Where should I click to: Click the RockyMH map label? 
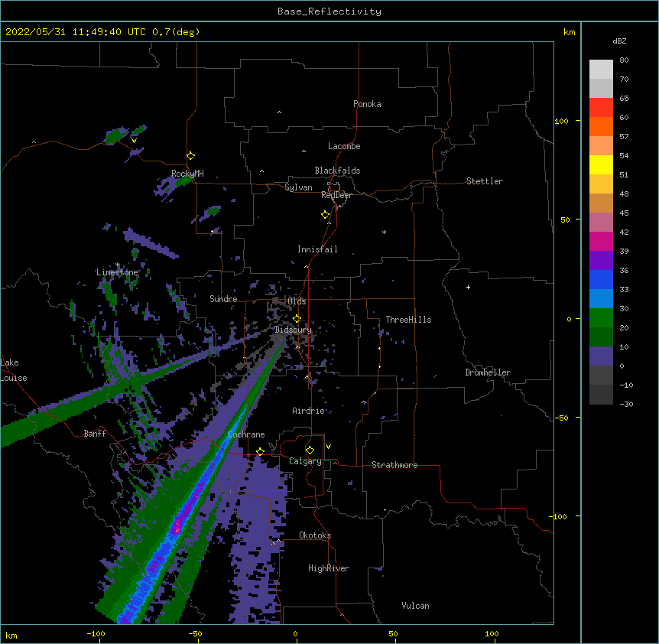[187, 174]
